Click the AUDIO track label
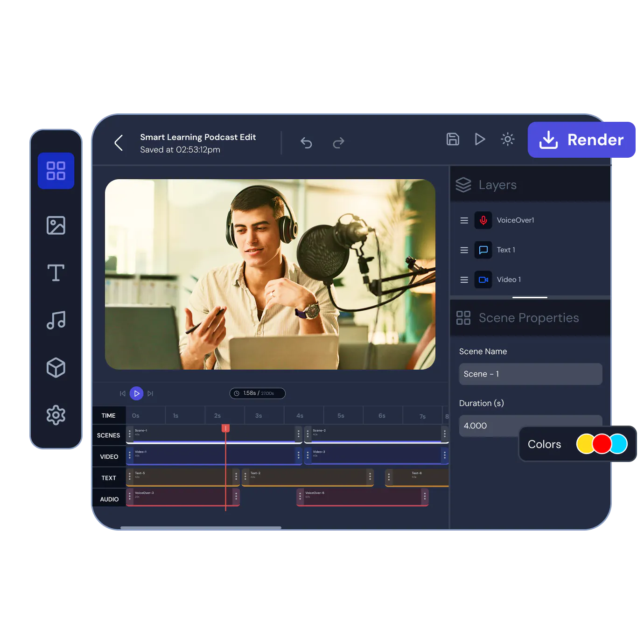This screenshot has width=644, height=644. (109, 499)
